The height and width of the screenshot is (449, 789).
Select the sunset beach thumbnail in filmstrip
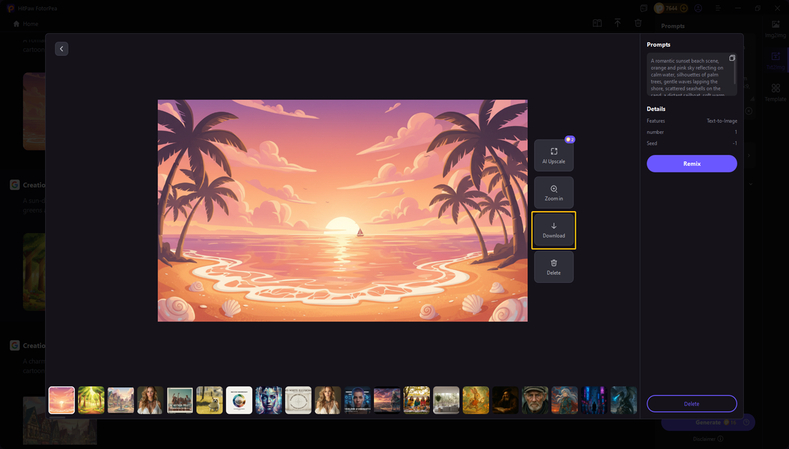click(x=62, y=400)
